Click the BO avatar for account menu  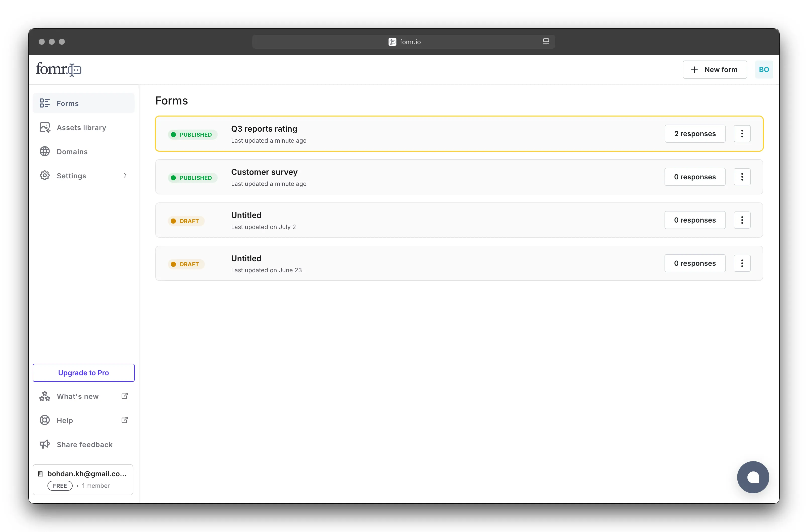764,69
